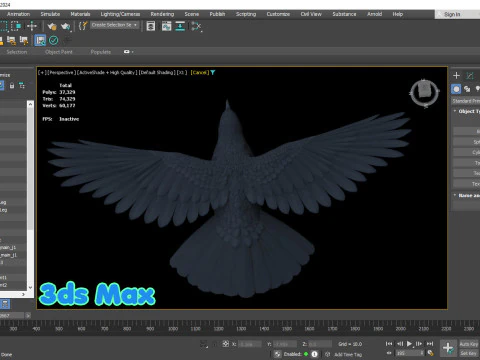This screenshot has width=480, height=360.
Task: Play the animation
Action: pyautogui.click(x=409, y=343)
